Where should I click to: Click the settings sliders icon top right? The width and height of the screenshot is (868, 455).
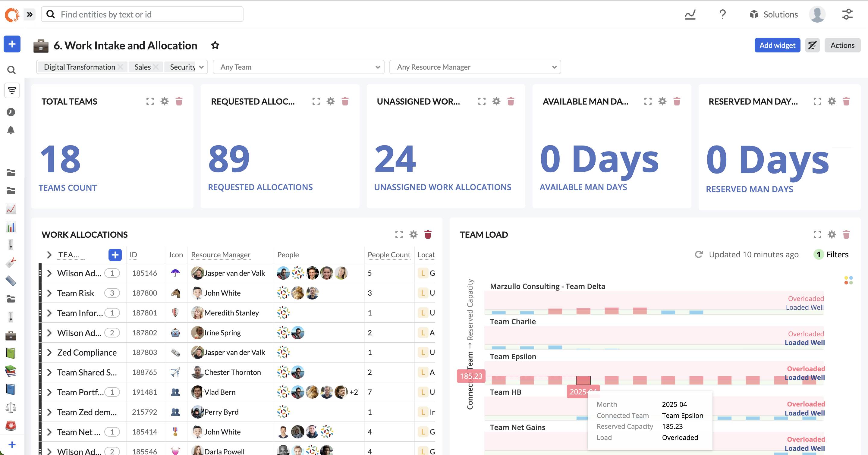pos(847,14)
